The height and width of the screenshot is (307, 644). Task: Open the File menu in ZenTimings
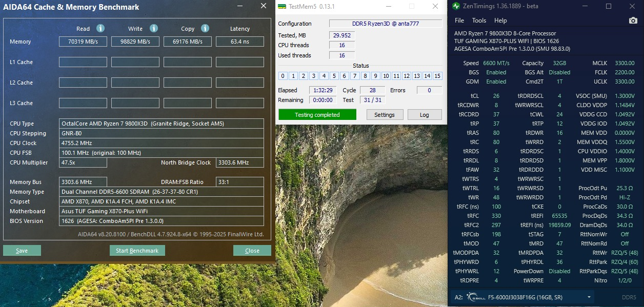459,21
